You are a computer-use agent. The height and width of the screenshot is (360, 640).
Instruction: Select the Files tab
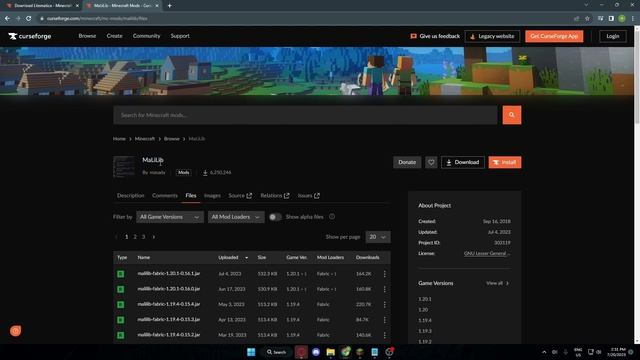click(191, 196)
